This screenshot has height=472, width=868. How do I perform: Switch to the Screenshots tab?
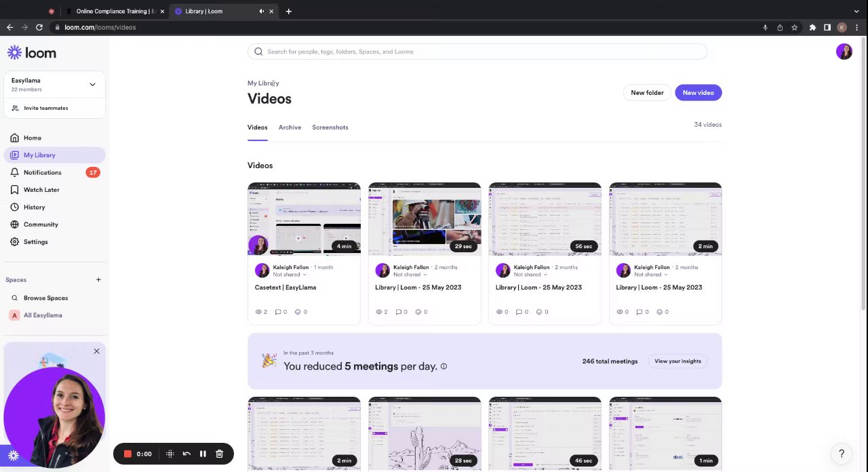(x=330, y=127)
